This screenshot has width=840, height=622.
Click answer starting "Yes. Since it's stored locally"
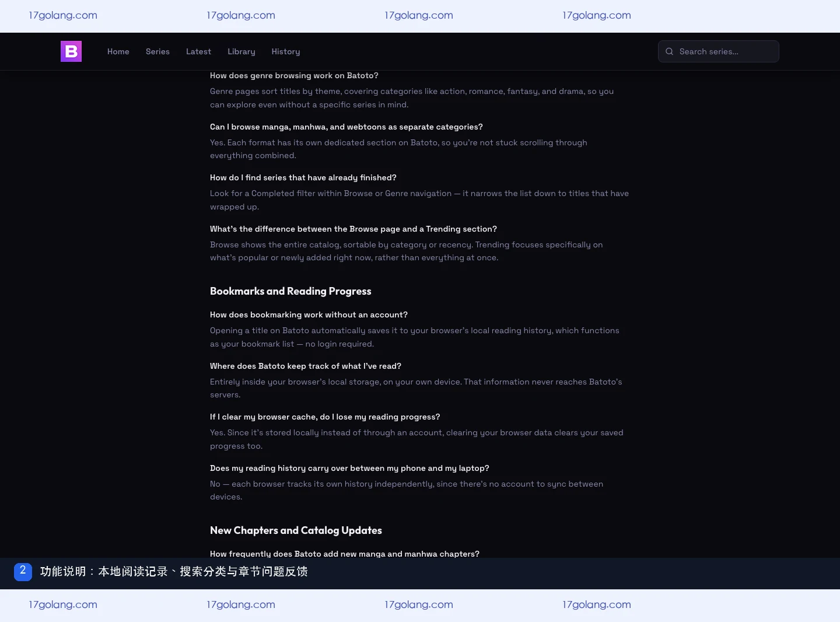(x=416, y=439)
